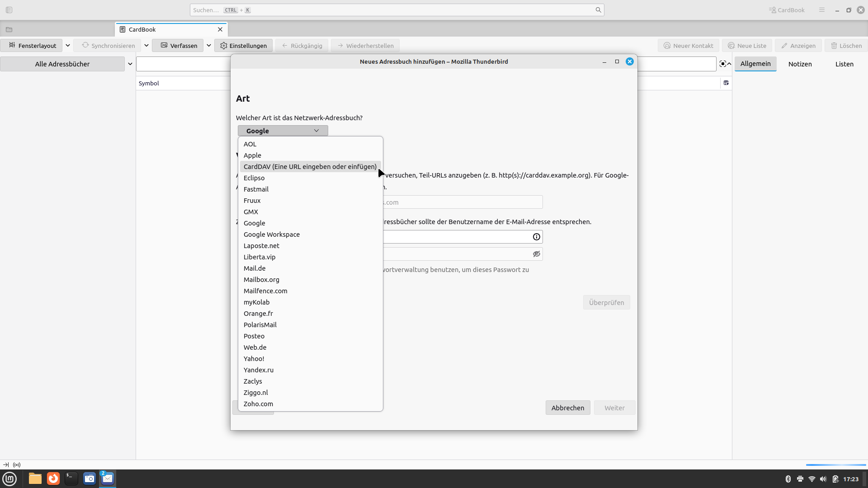Image resolution: width=868 pixels, height=488 pixels.
Task: Open the Wi-Fi network tray icon
Action: [x=811, y=479]
